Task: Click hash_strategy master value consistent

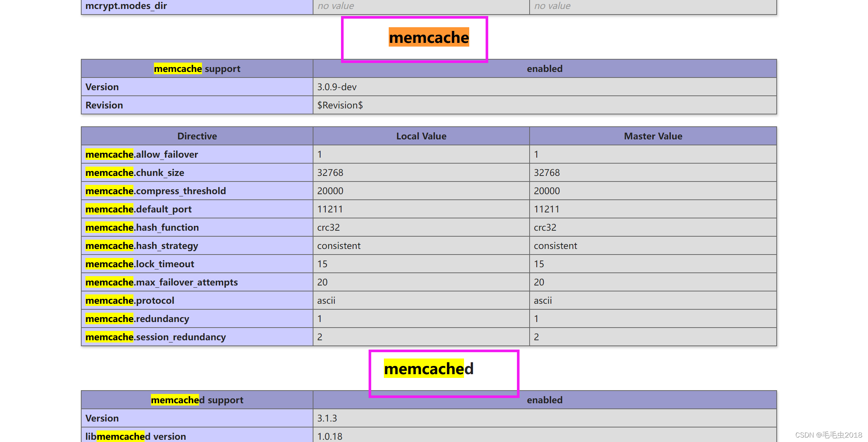Action: [x=555, y=246]
